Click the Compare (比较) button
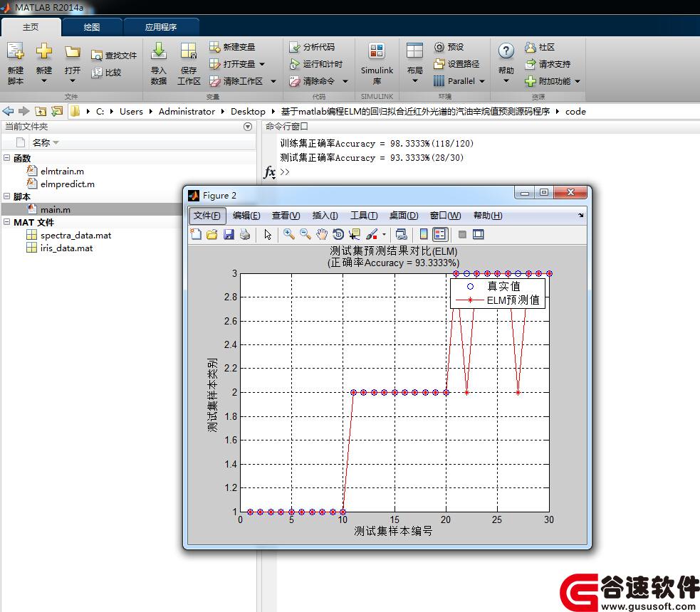The image size is (700, 612). pyautogui.click(x=106, y=73)
